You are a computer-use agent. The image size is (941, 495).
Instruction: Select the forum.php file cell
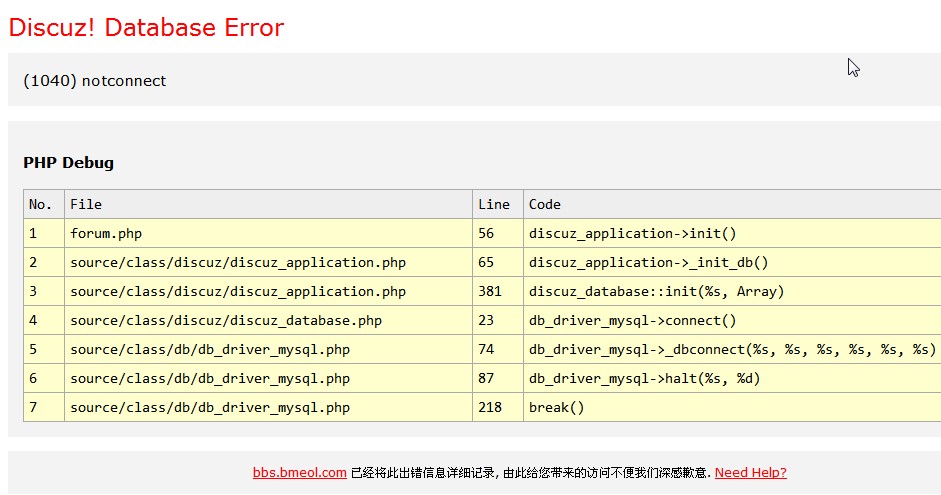(106, 234)
